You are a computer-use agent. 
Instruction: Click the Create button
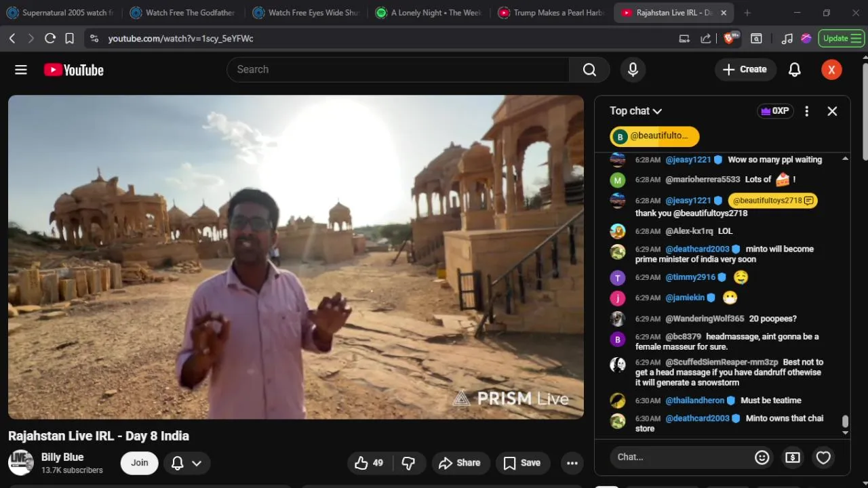[x=745, y=69]
